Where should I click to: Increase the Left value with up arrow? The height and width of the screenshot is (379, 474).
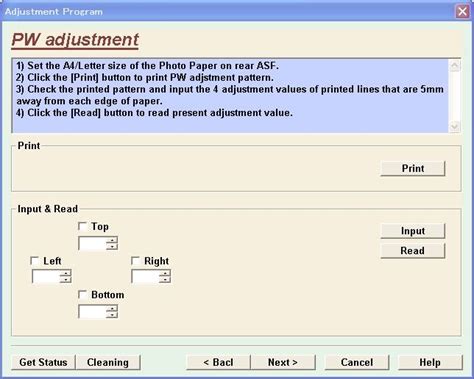pos(65,273)
